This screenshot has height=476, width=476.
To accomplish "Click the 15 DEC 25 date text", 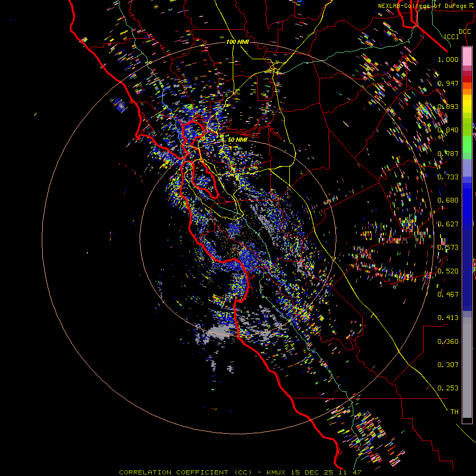I will pyautogui.click(x=312, y=472).
